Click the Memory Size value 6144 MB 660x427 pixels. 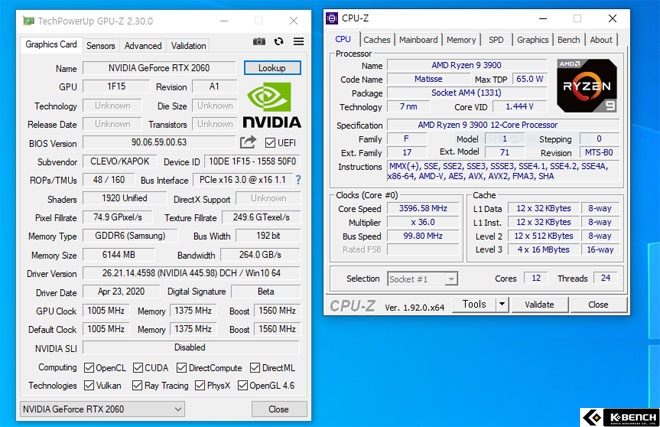[x=119, y=254]
